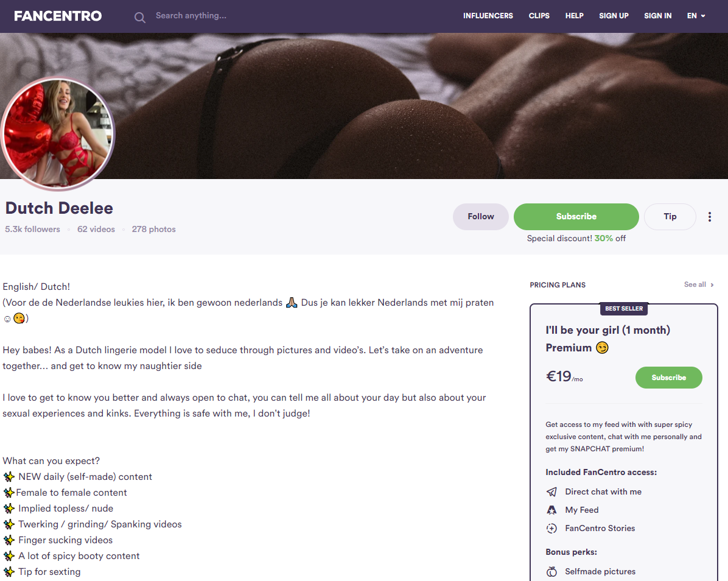The height and width of the screenshot is (581, 728).
Task: Follow the Dutch Deelee profile
Action: pos(480,217)
